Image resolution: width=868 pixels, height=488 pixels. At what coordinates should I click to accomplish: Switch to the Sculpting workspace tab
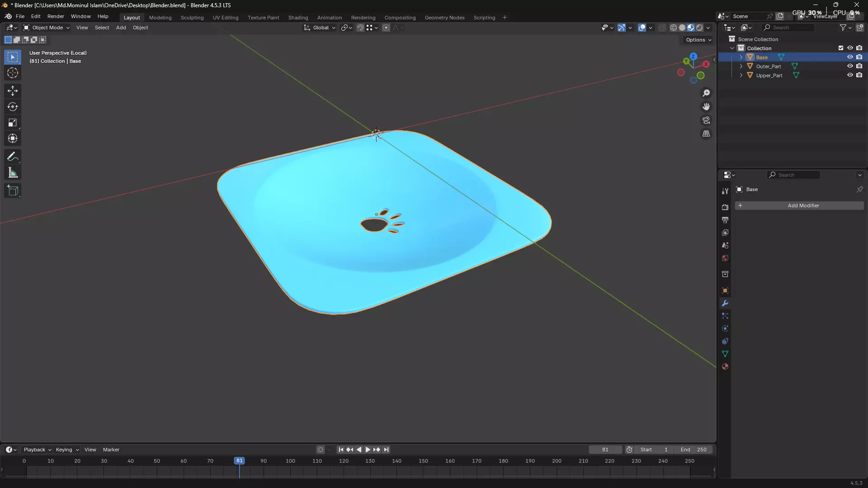click(192, 18)
